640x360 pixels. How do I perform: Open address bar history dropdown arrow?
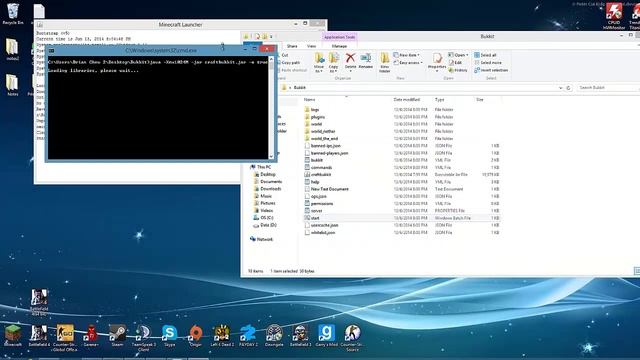click(x=560, y=88)
